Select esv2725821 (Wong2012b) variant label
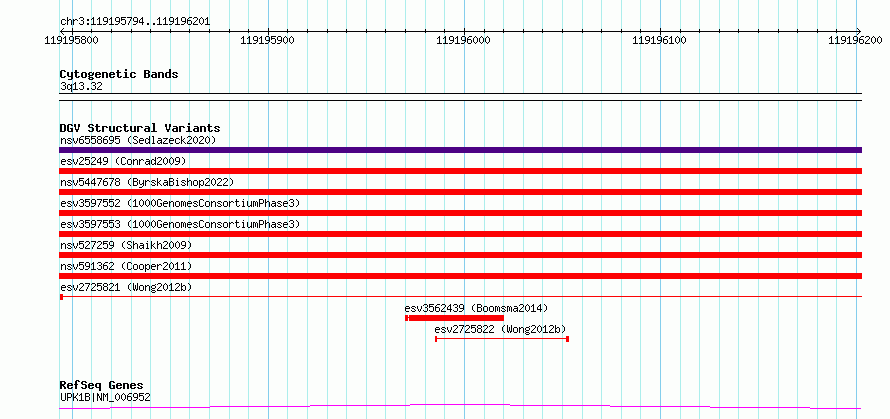 126,287
